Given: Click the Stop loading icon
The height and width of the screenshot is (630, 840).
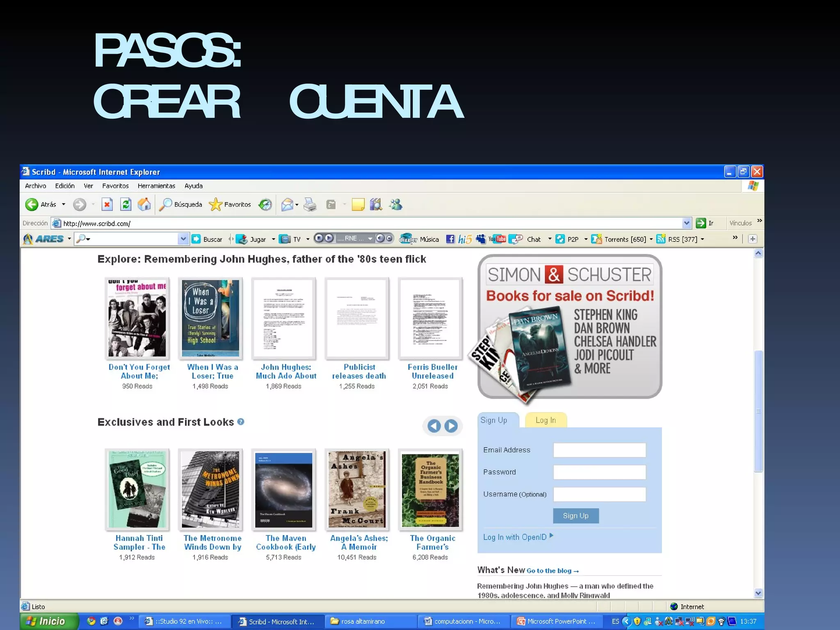Looking at the screenshot, I should coord(107,204).
